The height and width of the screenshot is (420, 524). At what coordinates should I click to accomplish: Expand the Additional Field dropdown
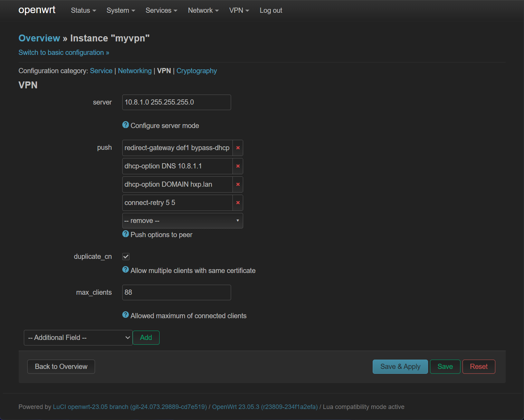click(x=78, y=338)
